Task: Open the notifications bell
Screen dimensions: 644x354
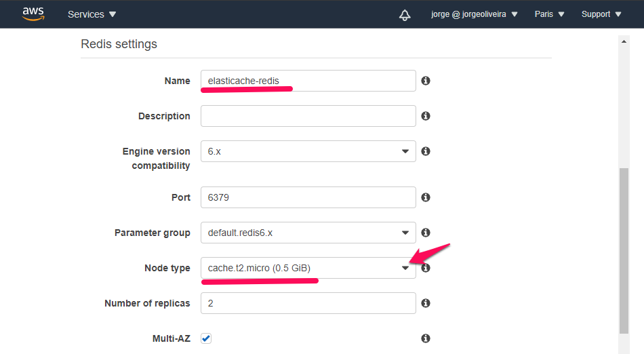Action: point(405,14)
